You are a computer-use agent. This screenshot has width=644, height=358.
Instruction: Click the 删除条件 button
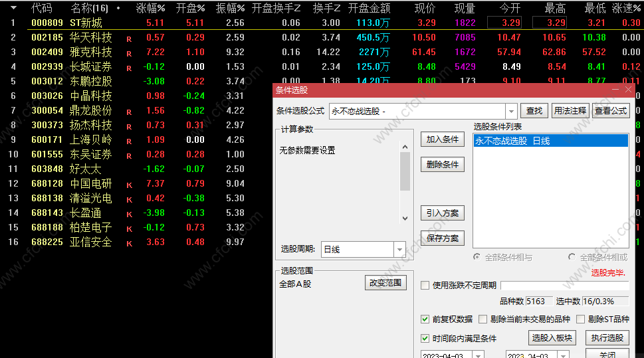coord(443,164)
